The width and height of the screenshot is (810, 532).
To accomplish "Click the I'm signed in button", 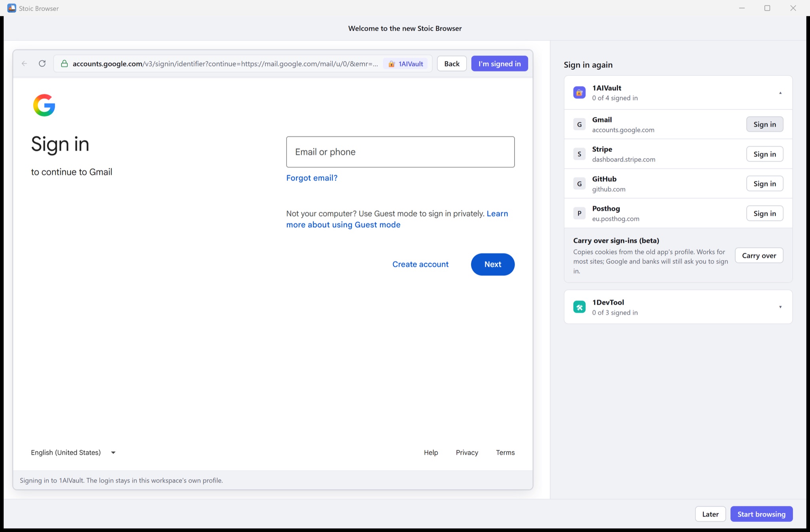I will coord(500,64).
